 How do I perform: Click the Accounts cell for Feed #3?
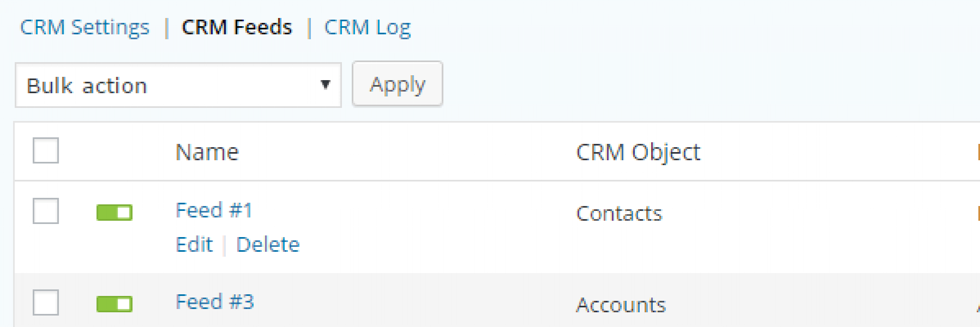pos(621,305)
